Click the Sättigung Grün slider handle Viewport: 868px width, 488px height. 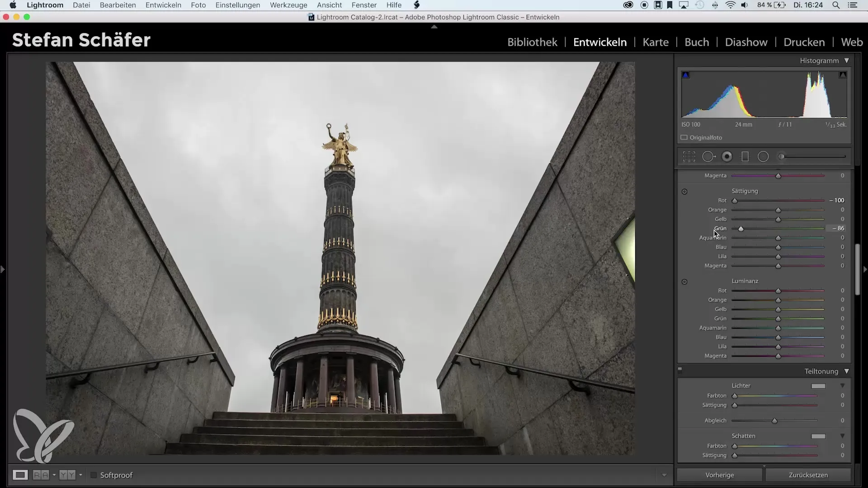click(741, 229)
